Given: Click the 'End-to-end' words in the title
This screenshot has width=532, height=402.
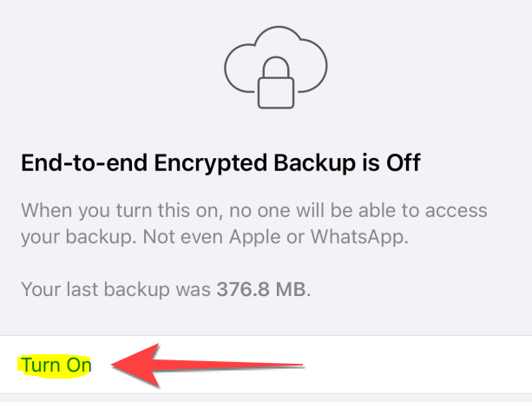Looking at the screenshot, I should pos(84,163).
